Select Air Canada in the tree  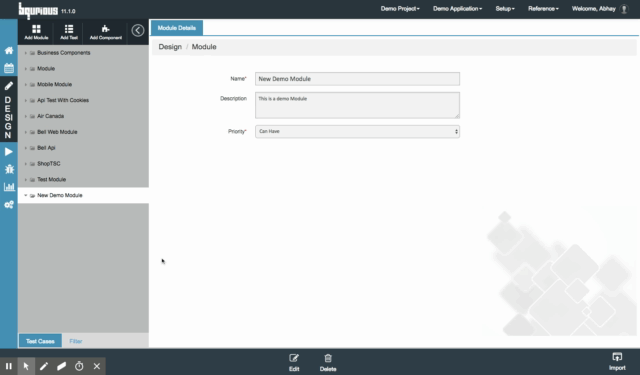pos(51,116)
